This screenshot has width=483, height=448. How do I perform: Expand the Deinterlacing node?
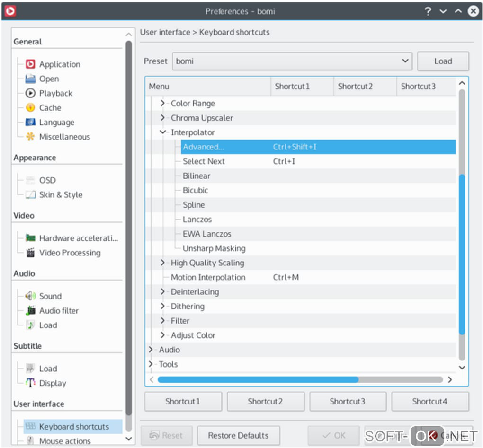coord(162,291)
